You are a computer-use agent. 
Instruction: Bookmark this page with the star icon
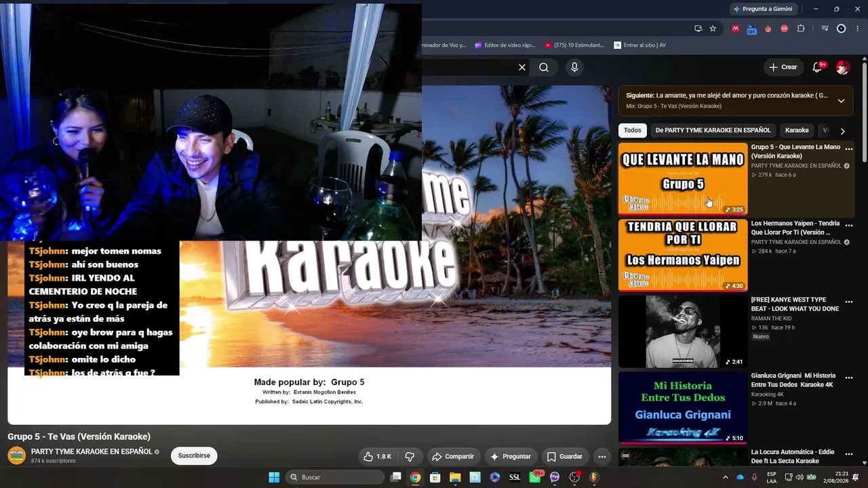pyautogui.click(x=713, y=28)
